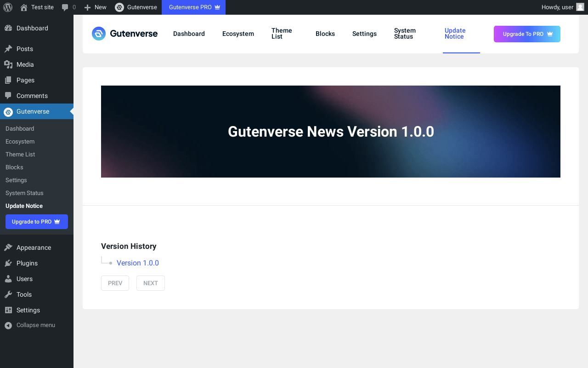Viewport: 588px width, 368px height.
Task: Switch to the System Status header tab
Action: (x=405, y=34)
